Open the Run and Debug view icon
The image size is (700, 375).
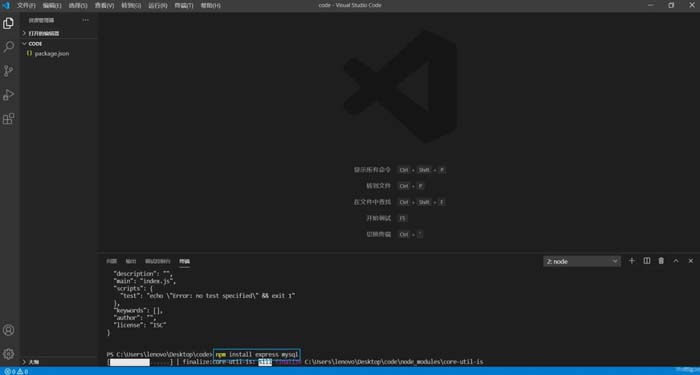8,95
